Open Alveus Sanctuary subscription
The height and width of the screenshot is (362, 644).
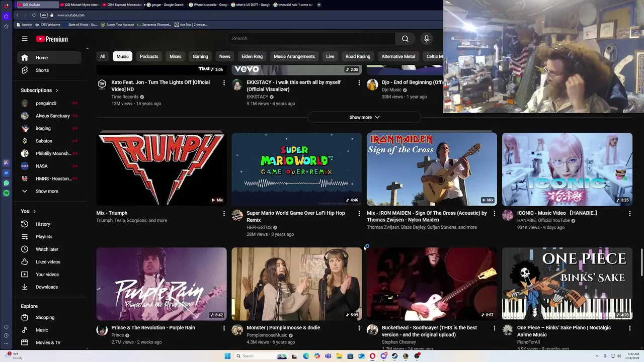coord(49,116)
